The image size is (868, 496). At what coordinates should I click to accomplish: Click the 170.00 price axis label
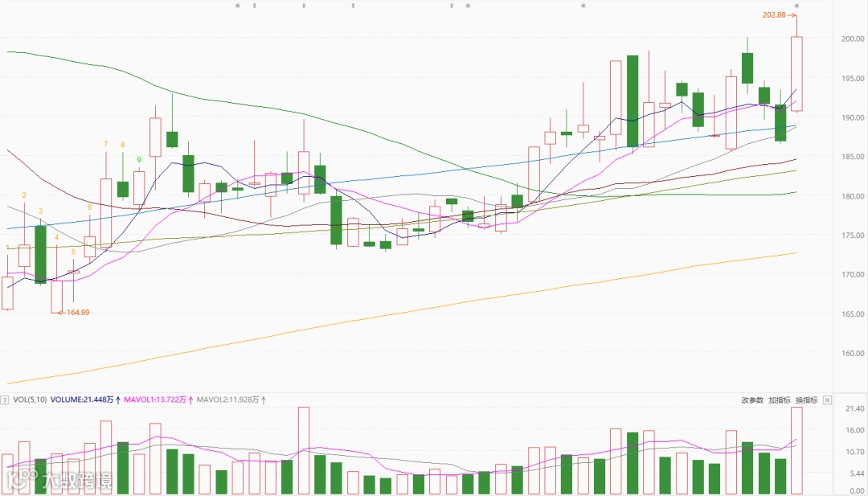click(x=853, y=275)
